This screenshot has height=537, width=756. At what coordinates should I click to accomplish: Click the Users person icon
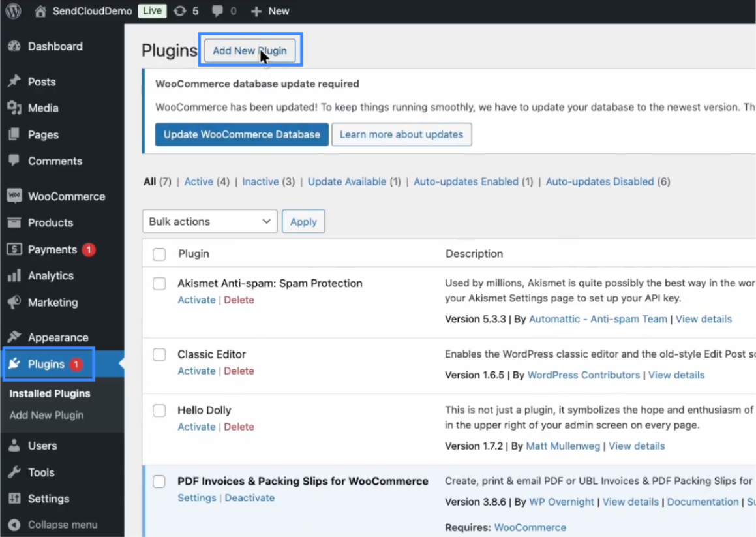tap(14, 446)
